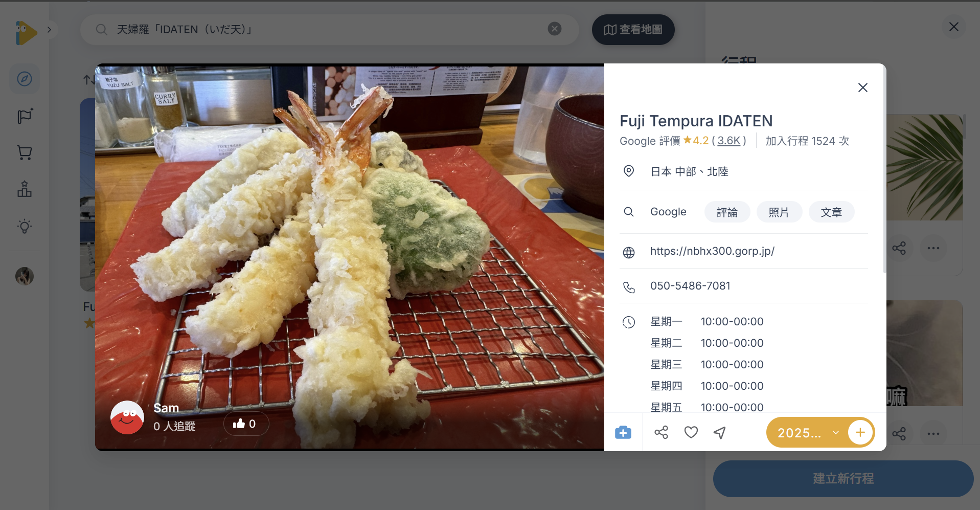Open more options for palm leaf itinerary card
Image resolution: width=980 pixels, height=510 pixels.
tap(933, 249)
